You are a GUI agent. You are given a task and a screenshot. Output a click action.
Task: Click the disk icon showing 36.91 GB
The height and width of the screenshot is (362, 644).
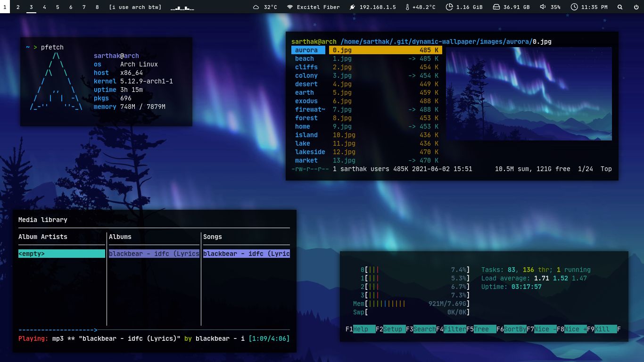496,7
